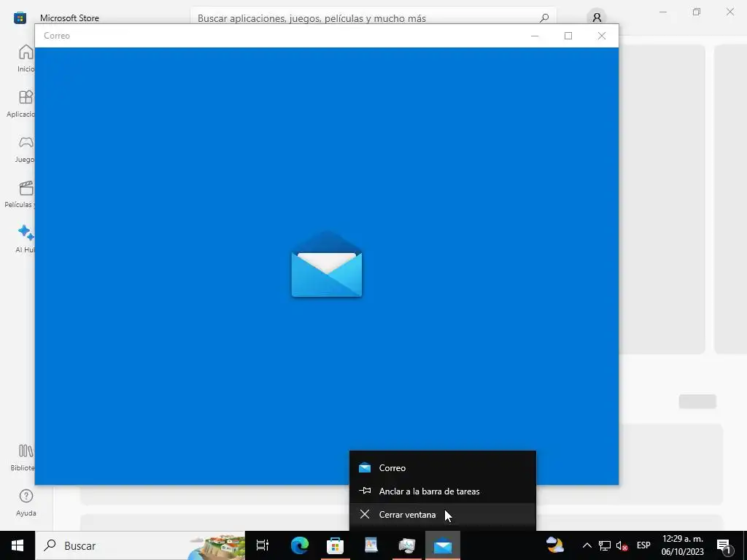Click the photo viewer taskbar app icon
Image resolution: width=747 pixels, height=560 pixels.
click(371, 545)
